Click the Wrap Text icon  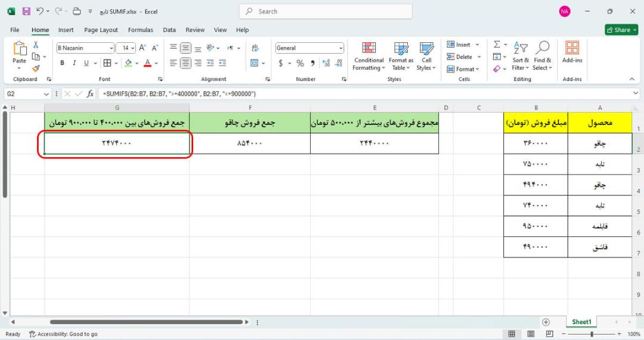[255, 48]
